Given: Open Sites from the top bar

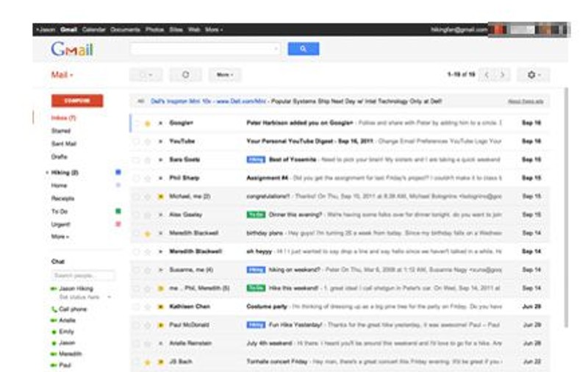Looking at the screenshot, I should pyautogui.click(x=176, y=29).
